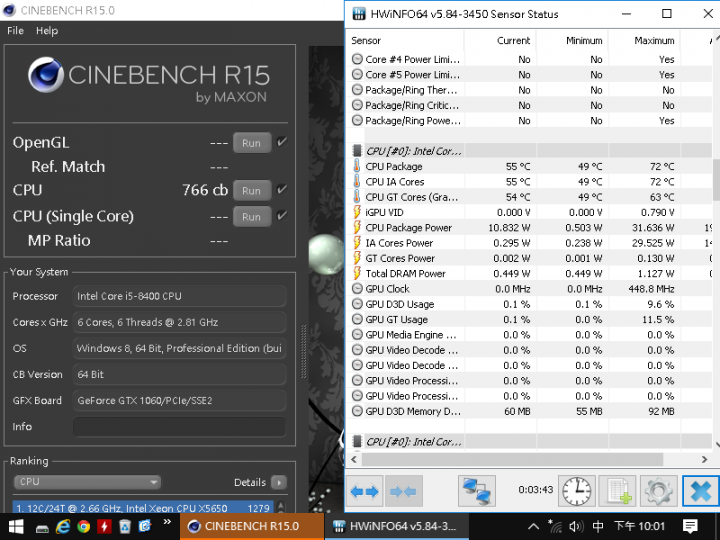Viewport: 720px width, 540px height.
Task: Open the Recycle Bin taskbar icon
Action: (x=124, y=526)
